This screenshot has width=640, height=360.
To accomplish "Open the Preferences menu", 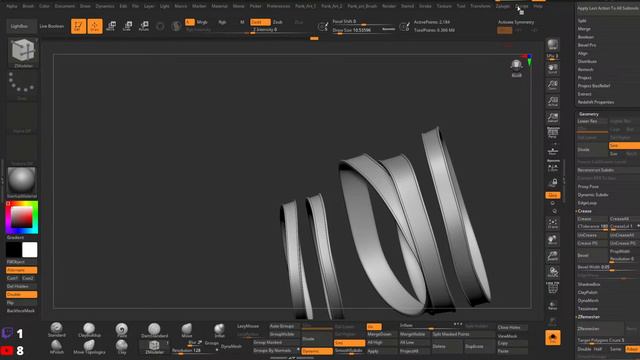I will (278, 6).
